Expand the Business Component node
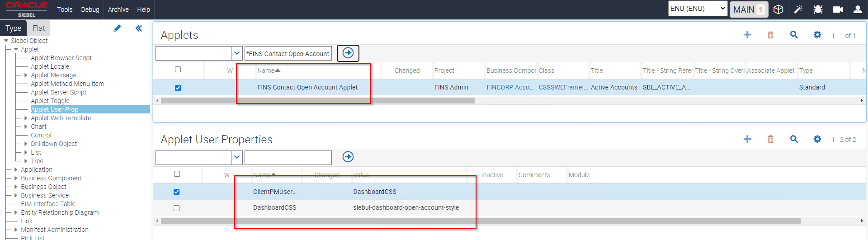The width and height of the screenshot is (868, 240). click(16, 178)
